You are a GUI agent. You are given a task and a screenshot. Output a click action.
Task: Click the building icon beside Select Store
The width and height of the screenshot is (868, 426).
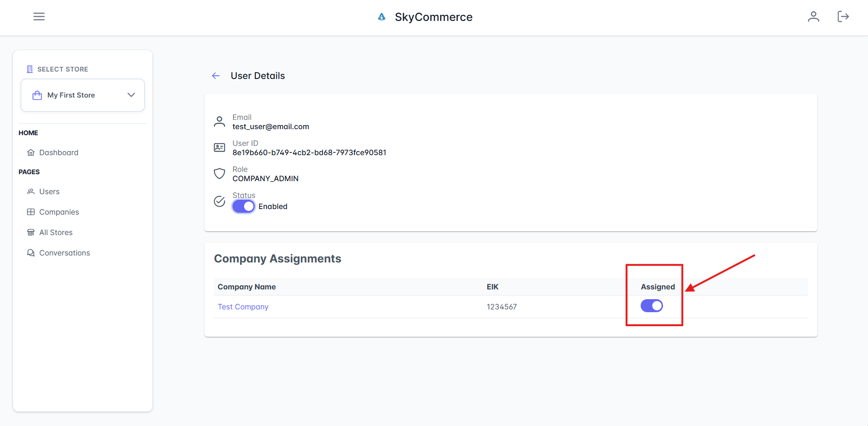tap(30, 69)
